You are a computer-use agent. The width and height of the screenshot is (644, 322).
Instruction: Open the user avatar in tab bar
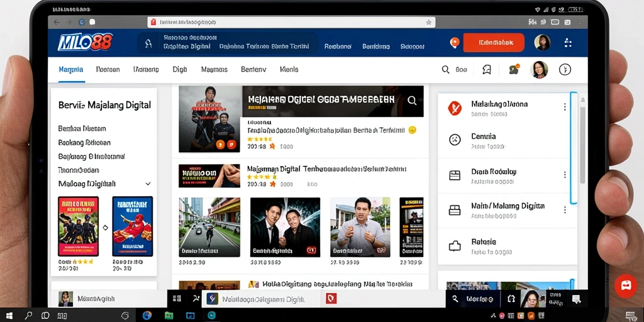coord(539,70)
